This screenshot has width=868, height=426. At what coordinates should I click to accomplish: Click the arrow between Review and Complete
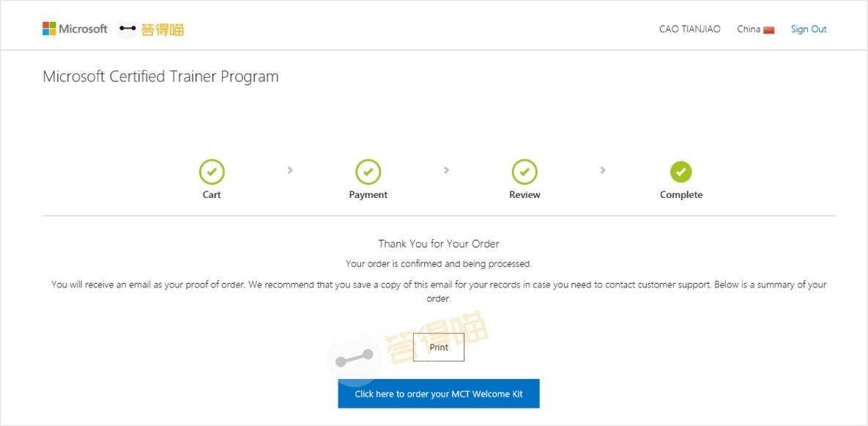[x=603, y=170]
